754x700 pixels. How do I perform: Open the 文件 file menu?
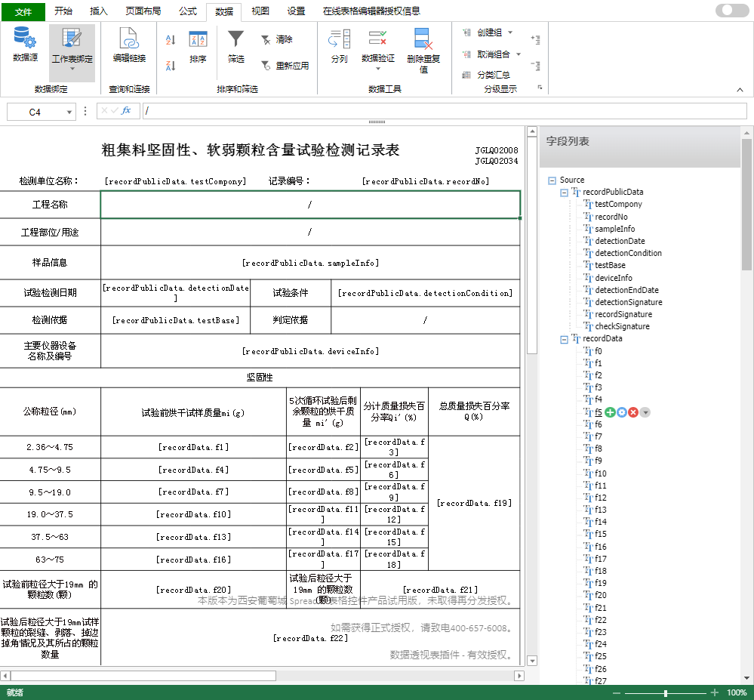[x=23, y=11]
